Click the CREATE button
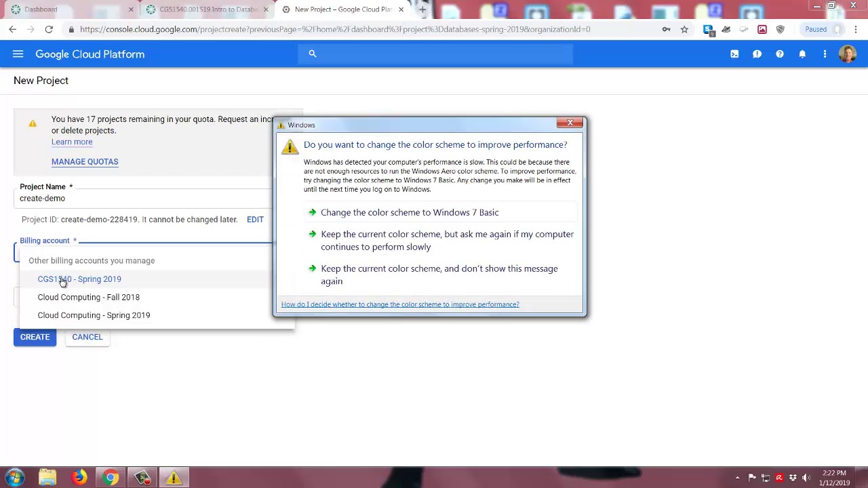The image size is (868, 488). [35, 337]
